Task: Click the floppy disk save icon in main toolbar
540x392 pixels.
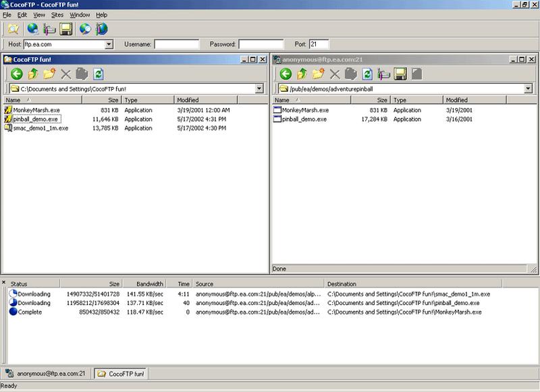Action: (65, 29)
